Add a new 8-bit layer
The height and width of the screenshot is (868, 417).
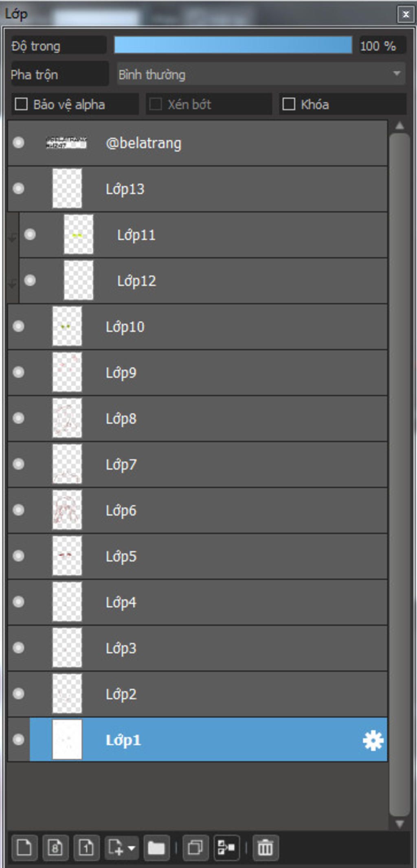click(x=55, y=848)
